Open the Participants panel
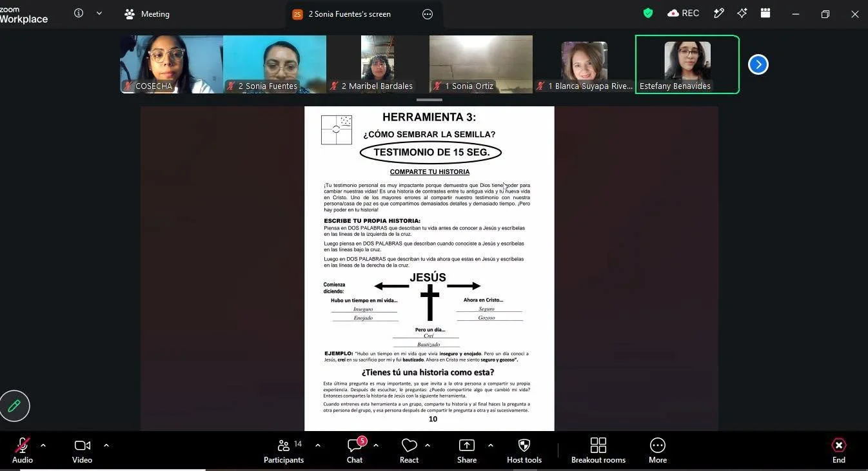Image resolution: width=868 pixels, height=471 pixels. 284,451
